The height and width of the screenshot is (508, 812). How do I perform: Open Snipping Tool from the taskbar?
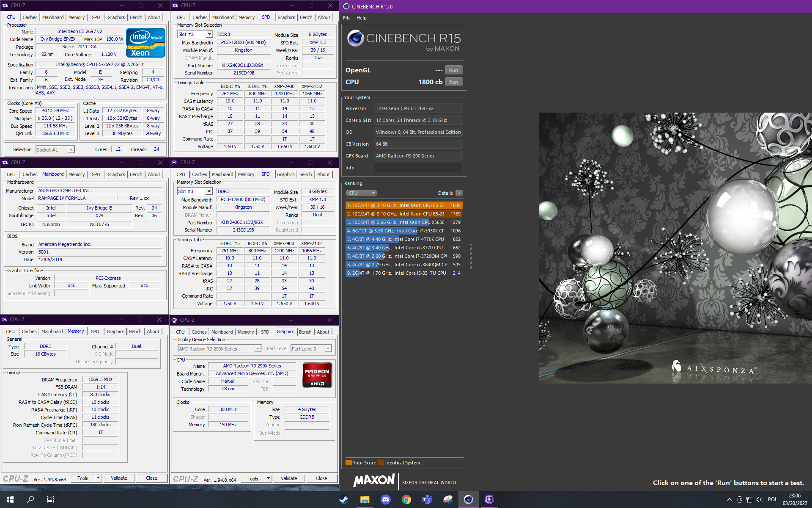tap(447, 500)
